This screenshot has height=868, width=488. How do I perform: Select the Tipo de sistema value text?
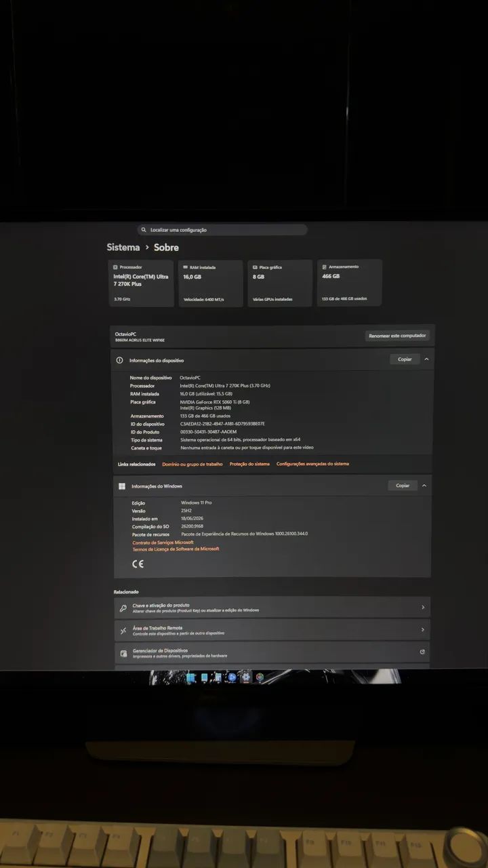coord(241,440)
